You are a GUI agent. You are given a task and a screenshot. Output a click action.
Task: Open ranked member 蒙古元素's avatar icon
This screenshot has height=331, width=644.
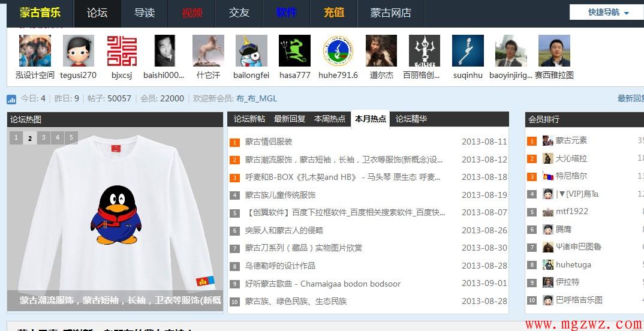click(x=547, y=141)
